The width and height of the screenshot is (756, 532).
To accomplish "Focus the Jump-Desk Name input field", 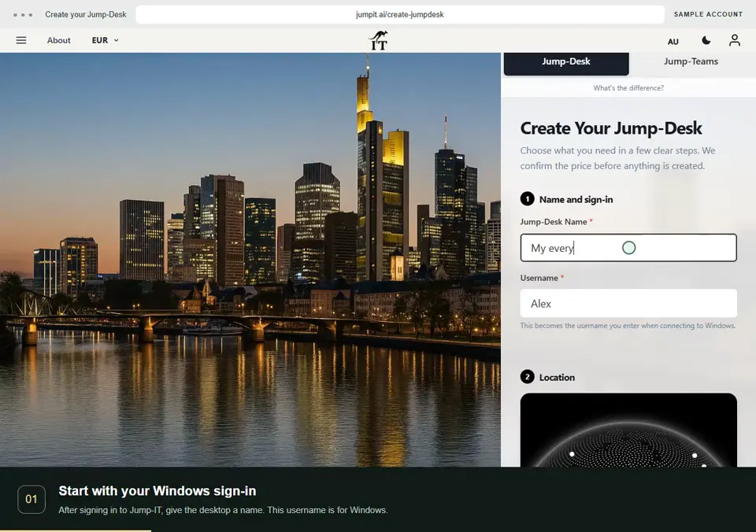I will click(x=628, y=248).
